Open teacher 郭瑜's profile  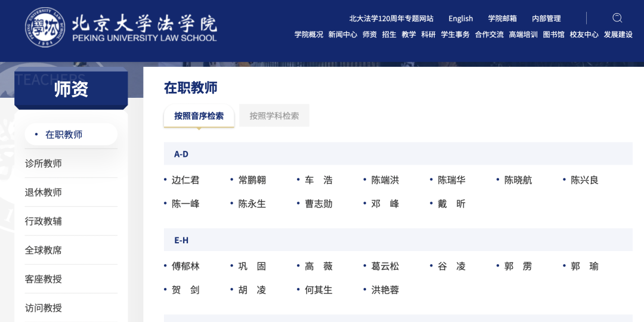[584, 266]
